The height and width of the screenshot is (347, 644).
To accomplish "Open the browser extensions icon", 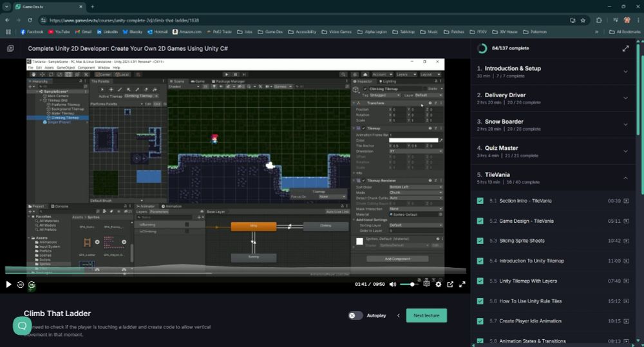I will [599, 20].
